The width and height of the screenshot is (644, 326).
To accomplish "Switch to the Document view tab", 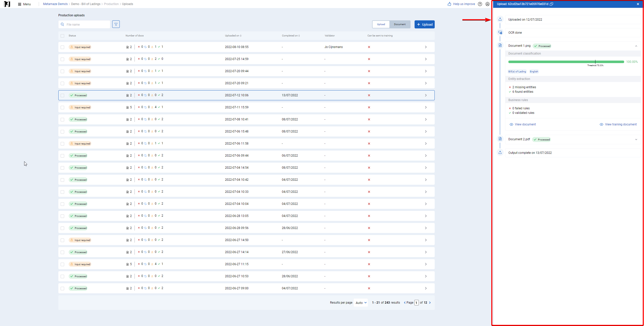I will click(400, 24).
